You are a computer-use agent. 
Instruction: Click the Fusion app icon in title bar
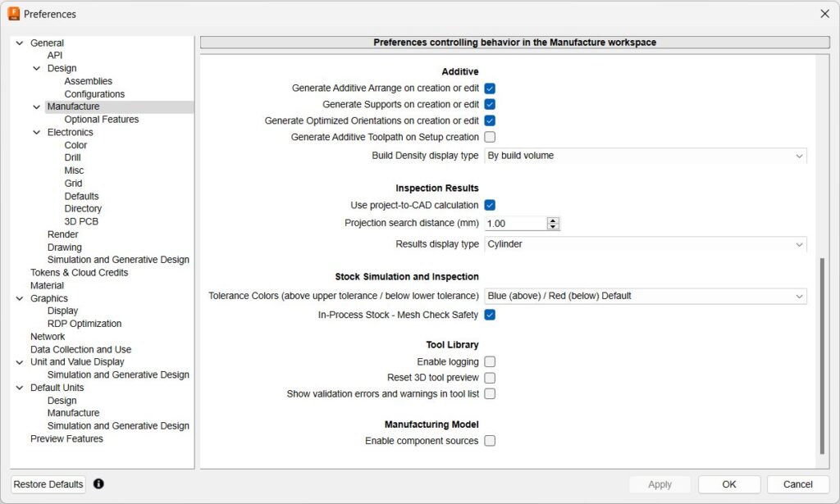(x=13, y=14)
